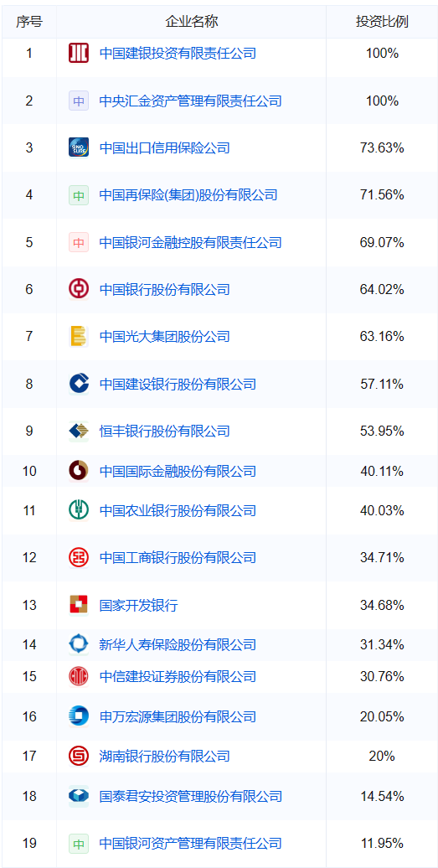Click the 投资比例 column header
This screenshot has width=438, height=868.
click(x=382, y=22)
